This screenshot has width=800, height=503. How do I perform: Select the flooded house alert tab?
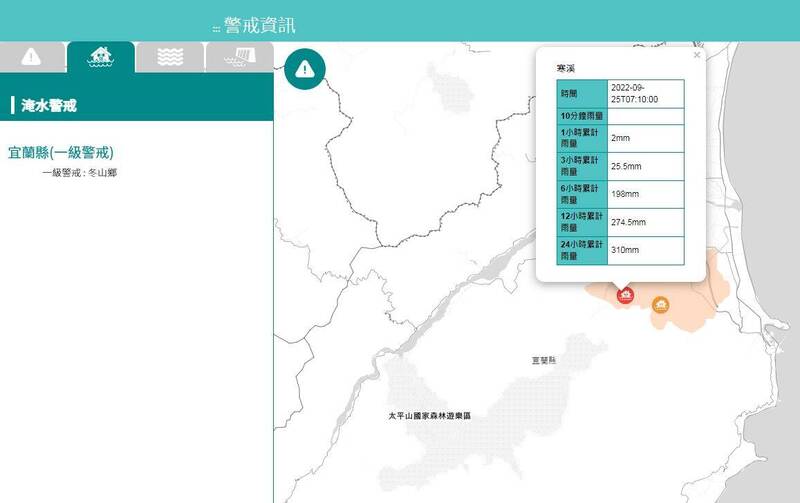pos(100,57)
